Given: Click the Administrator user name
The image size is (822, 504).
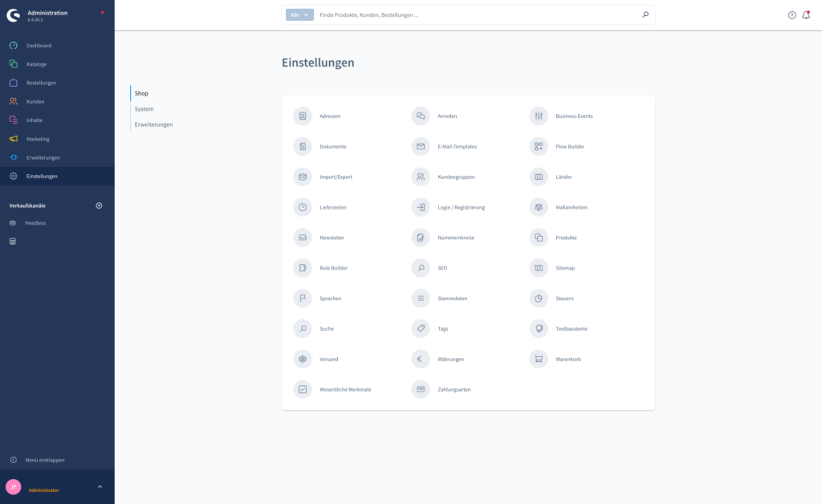Looking at the screenshot, I should point(44,490).
